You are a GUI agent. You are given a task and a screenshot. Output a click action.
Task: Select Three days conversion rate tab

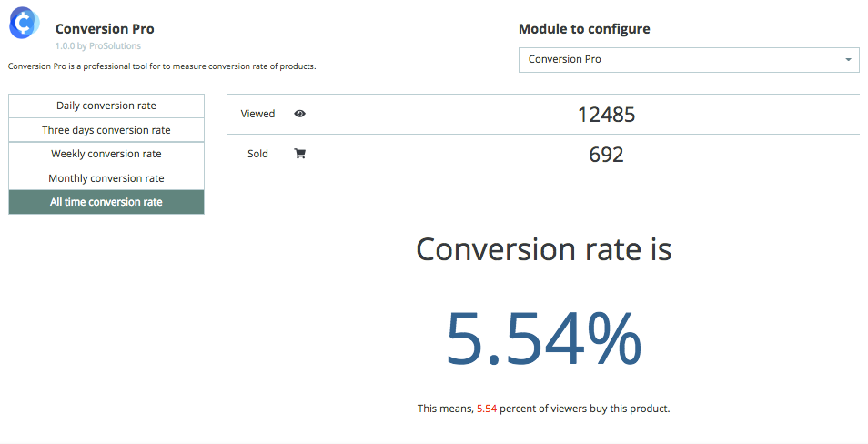click(x=106, y=130)
